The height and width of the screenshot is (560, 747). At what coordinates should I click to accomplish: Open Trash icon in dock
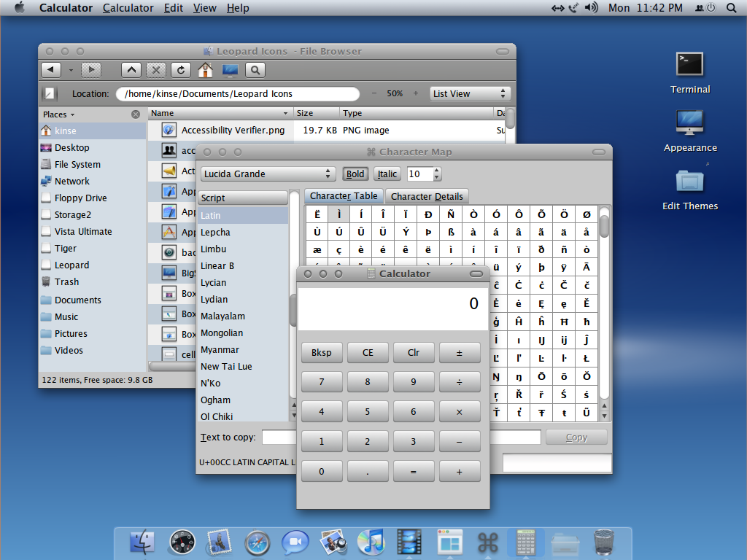[603, 542]
